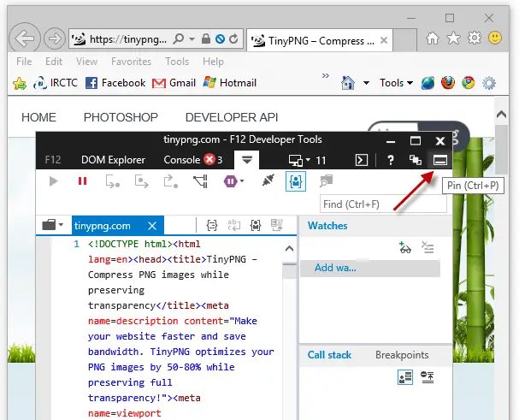Switch to the Console tab
The width and height of the screenshot is (519, 420).
tap(192, 160)
